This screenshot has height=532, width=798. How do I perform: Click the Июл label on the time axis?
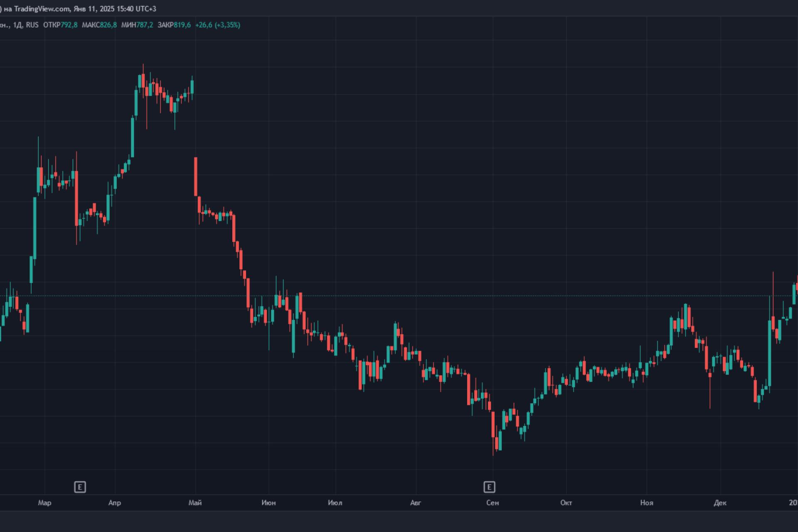click(x=335, y=503)
